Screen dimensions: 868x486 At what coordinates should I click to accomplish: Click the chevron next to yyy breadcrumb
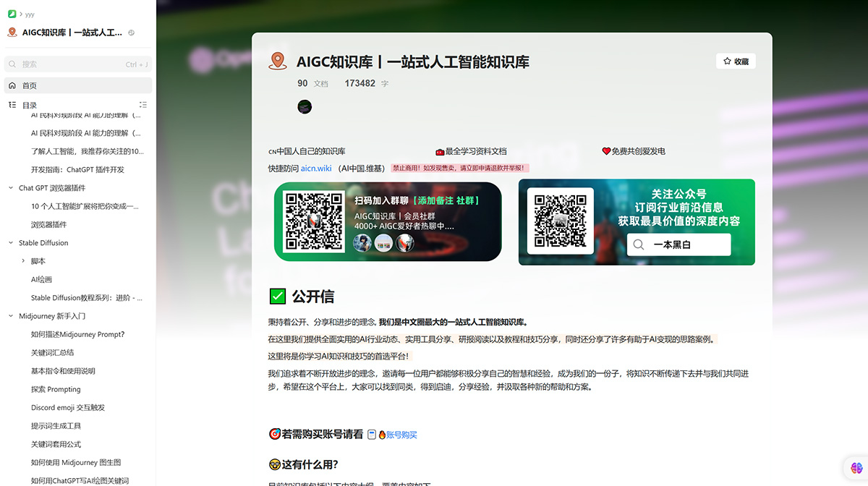tap(20, 14)
